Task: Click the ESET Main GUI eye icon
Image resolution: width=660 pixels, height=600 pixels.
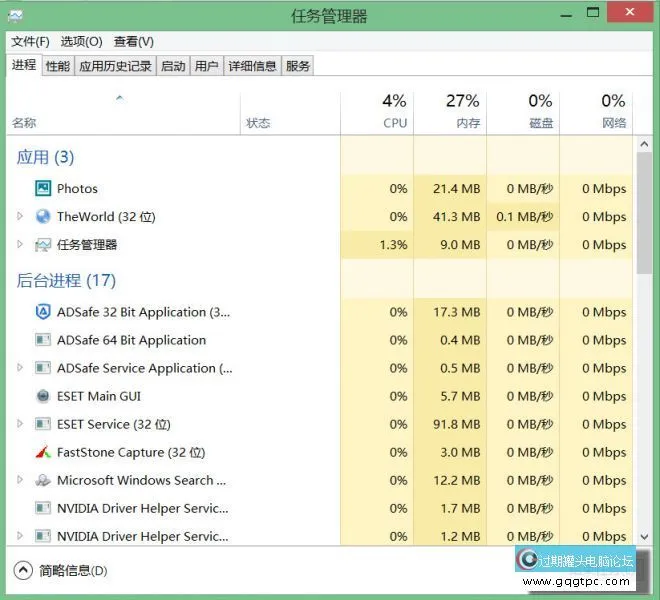Action: (43, 396)
